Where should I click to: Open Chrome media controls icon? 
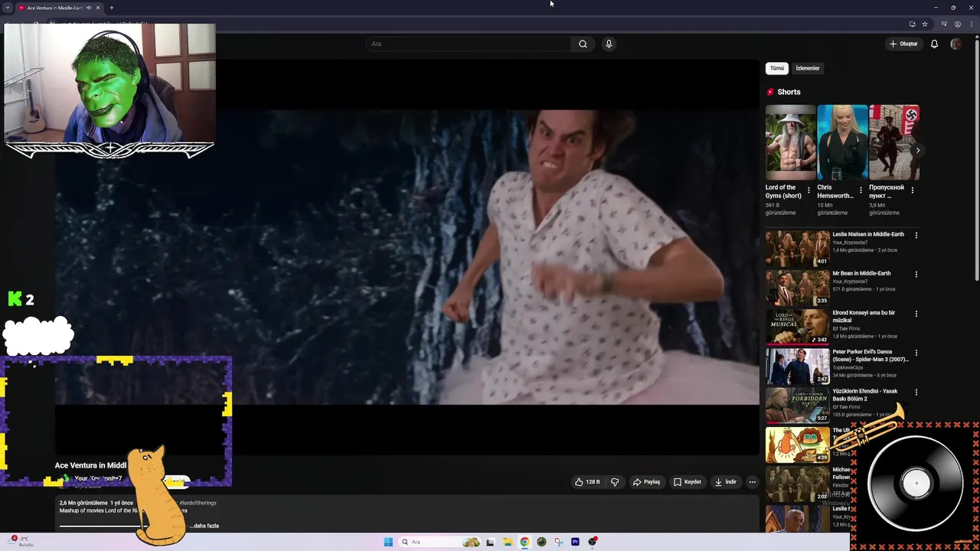click(x=944, y=24)
